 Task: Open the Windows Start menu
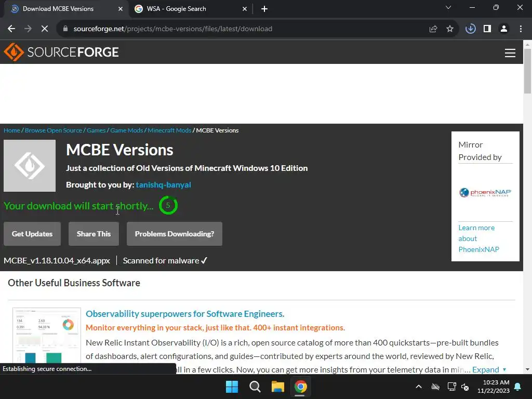tap(232, 387)
